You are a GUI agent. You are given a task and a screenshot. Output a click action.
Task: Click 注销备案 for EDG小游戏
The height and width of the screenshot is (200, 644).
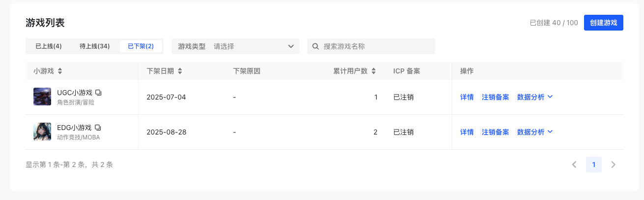click(x=495, y=132)
